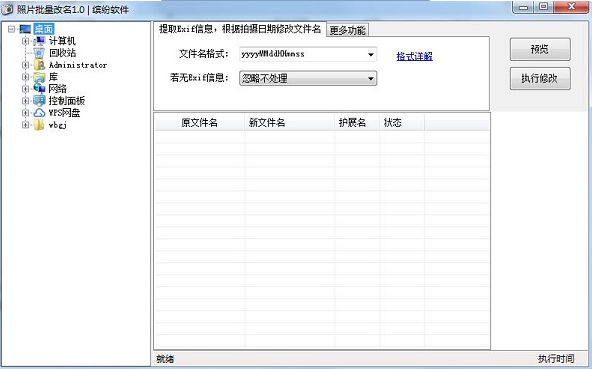Click the 执行修改 execute button

tap(540, 79)
